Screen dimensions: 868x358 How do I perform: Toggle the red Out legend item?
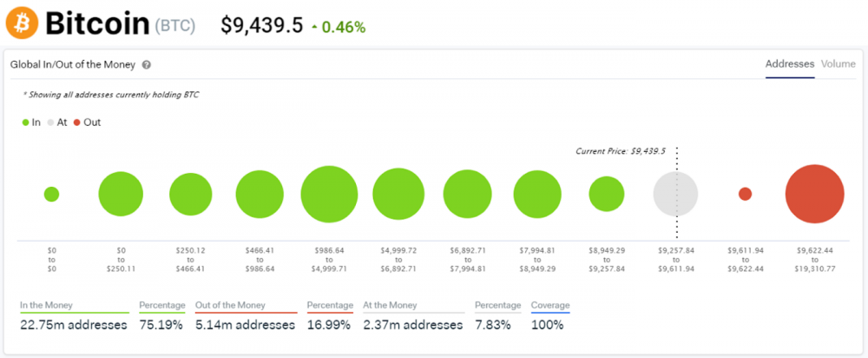[x=87, y=123]
